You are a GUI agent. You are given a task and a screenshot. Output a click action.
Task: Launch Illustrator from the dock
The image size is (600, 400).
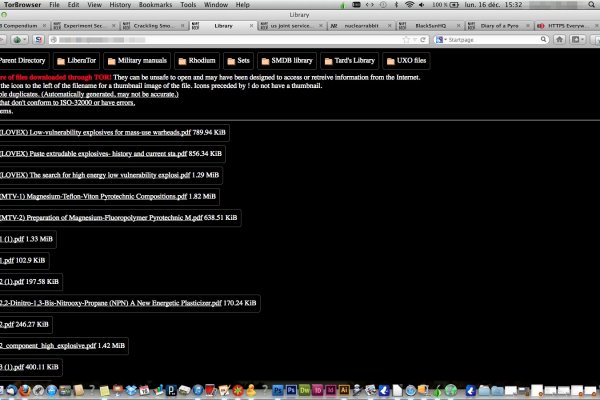point(344,388)
